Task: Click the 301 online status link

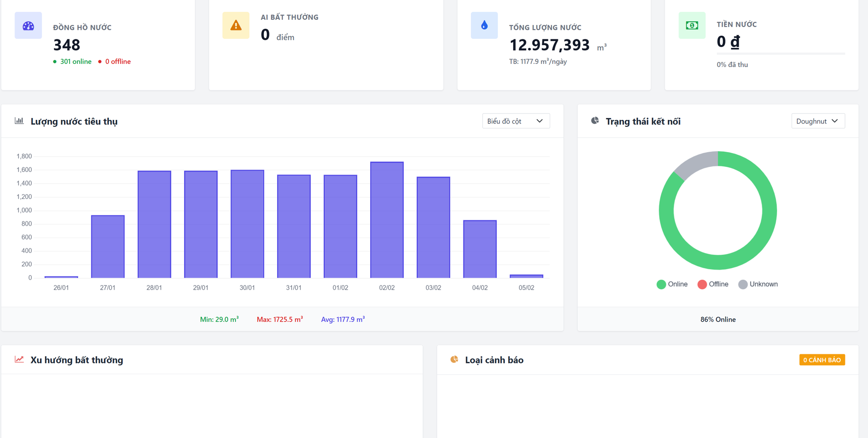Action: pyautogui.click(x=72, y=62)
